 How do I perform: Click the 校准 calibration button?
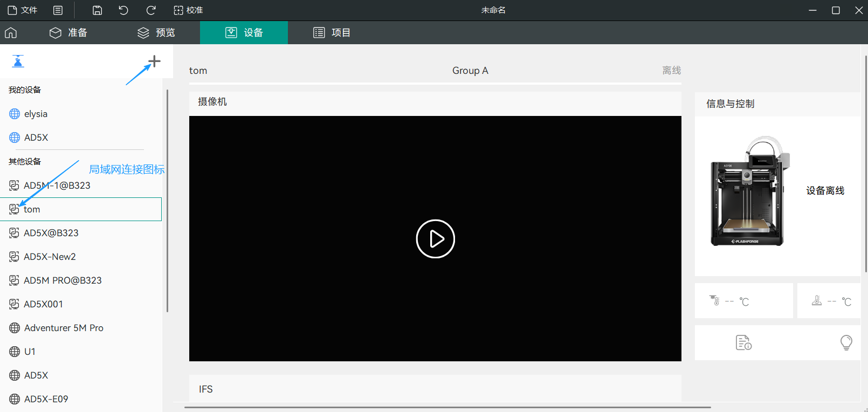pyautogui.click(x=188, y=10)
